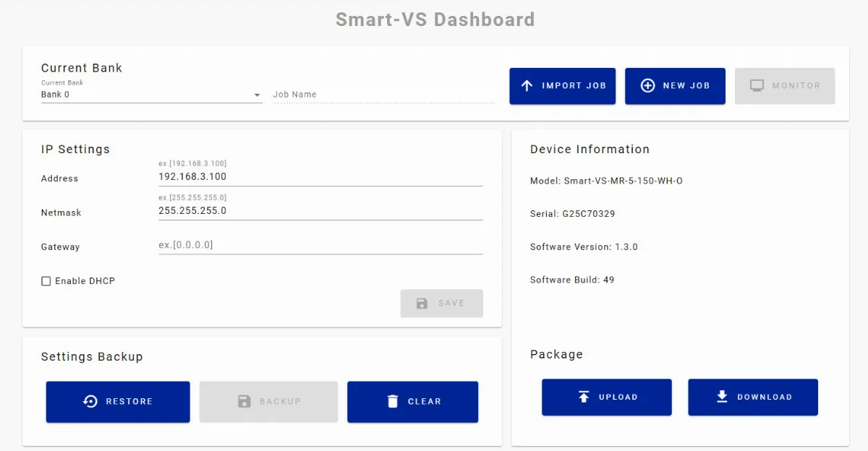Image resolution: width=868 pixels, height=451 pixels.
Task: Click the trash icon on Clear button
Action: tap(393, 401)
